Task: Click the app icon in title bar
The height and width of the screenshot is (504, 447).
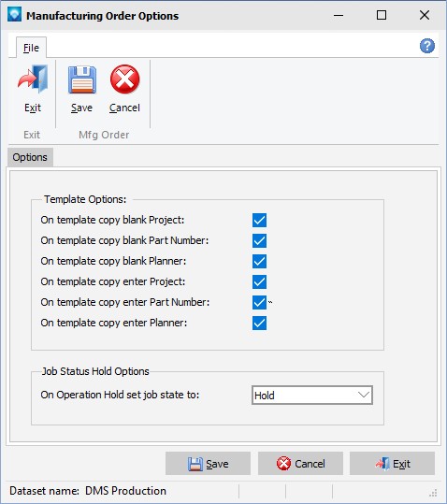Action: [x=14, y=14]
